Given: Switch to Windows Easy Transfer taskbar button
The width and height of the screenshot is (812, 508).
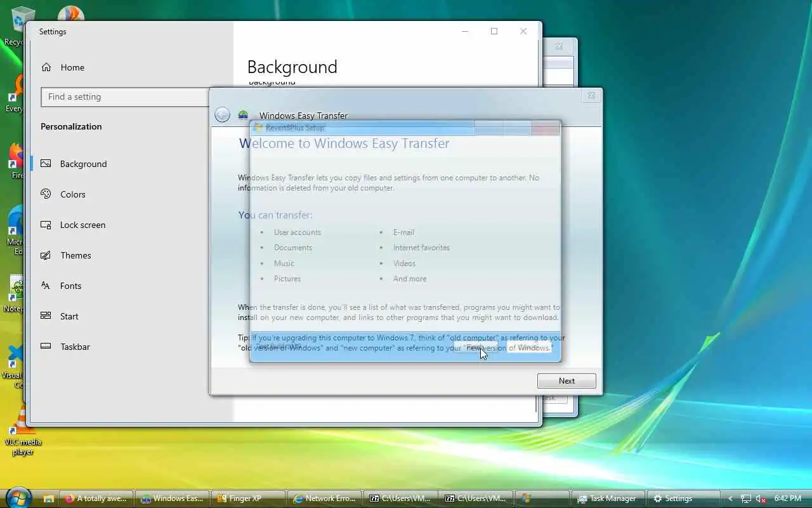Looking at the screenshot, I should [173, 498].
